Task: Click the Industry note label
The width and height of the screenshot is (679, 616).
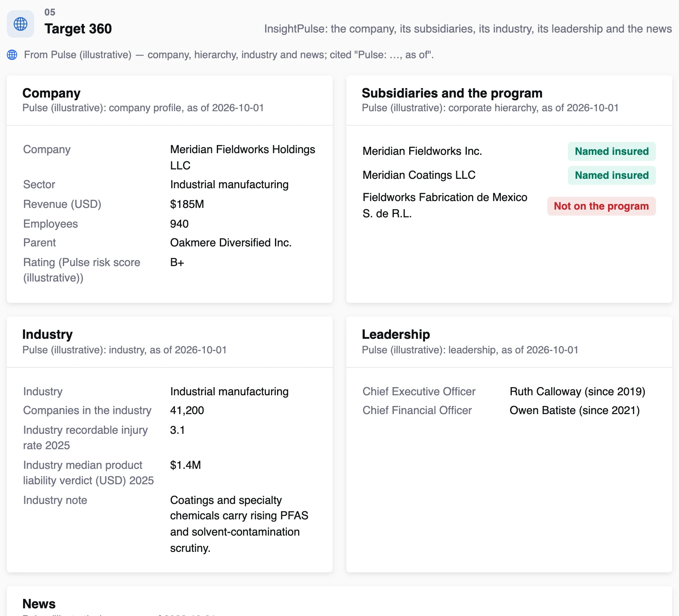Action: (55, 500)
